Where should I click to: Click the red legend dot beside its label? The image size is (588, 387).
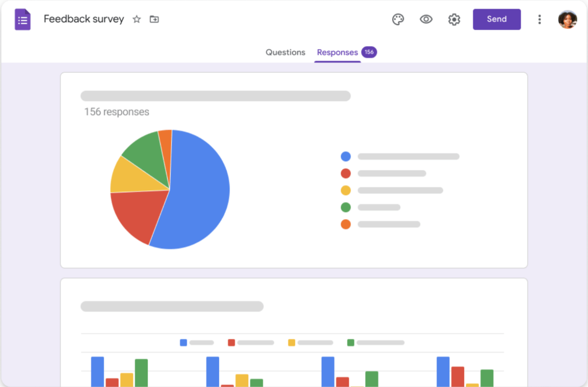point(345,173)
